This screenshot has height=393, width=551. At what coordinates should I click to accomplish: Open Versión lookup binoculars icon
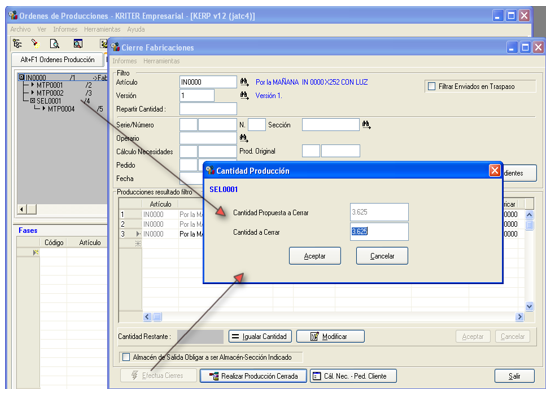click(244, 95)
